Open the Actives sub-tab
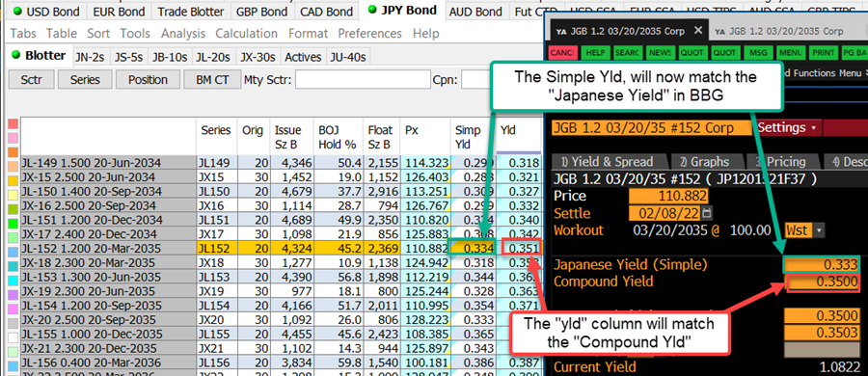This screenshot has height=376, width=868. [x=303, y=57]
